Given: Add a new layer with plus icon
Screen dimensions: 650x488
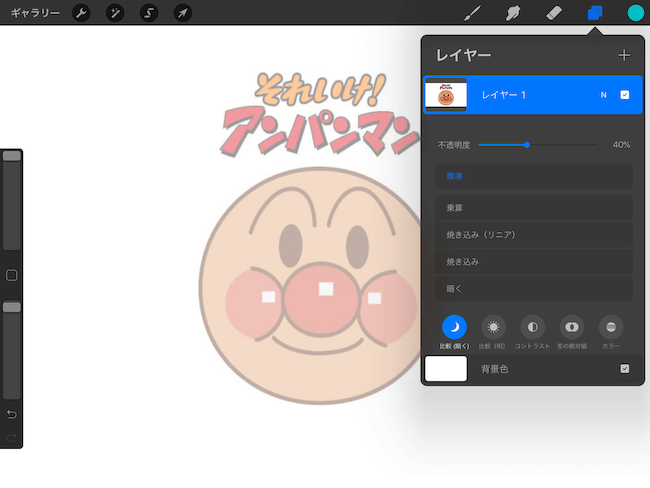Looking at the screenshot, I should [624, 55].
